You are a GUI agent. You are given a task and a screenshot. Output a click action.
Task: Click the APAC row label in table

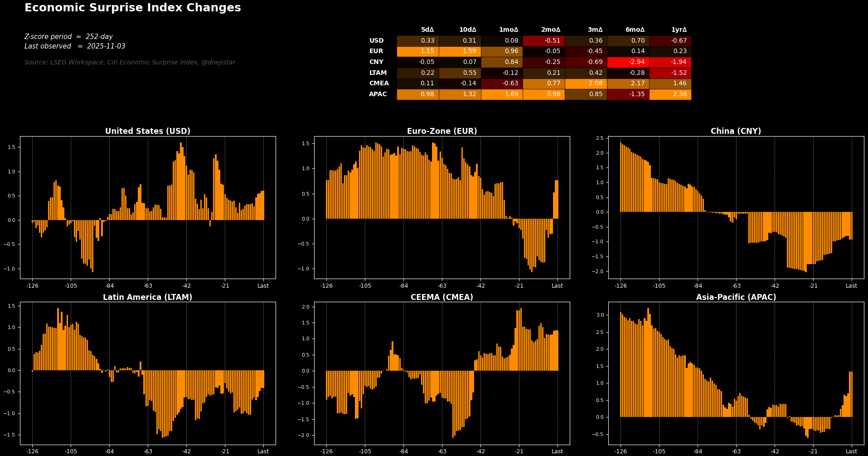pos(378,94)
